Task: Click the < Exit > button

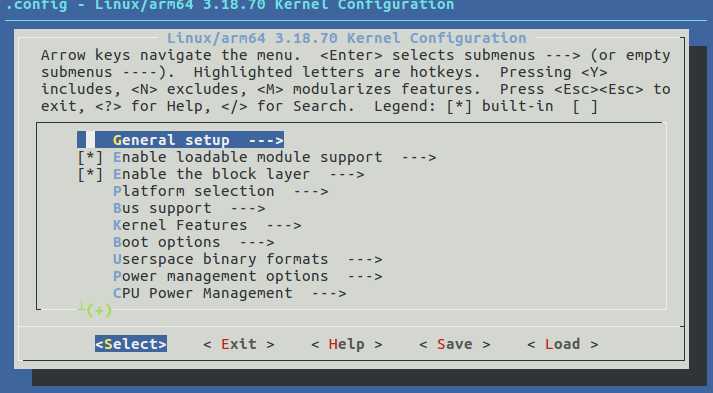Action: (239, 344)
